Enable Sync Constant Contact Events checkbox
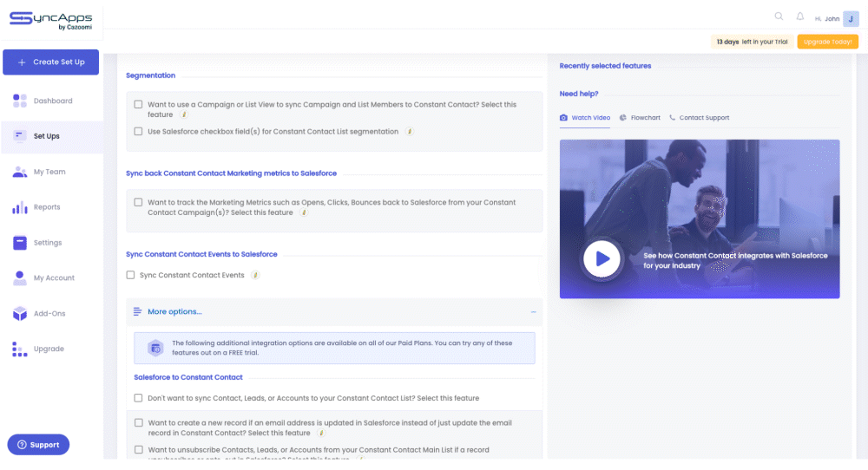The height and width of the screenshot is (470, 868). tap(131, 275)
